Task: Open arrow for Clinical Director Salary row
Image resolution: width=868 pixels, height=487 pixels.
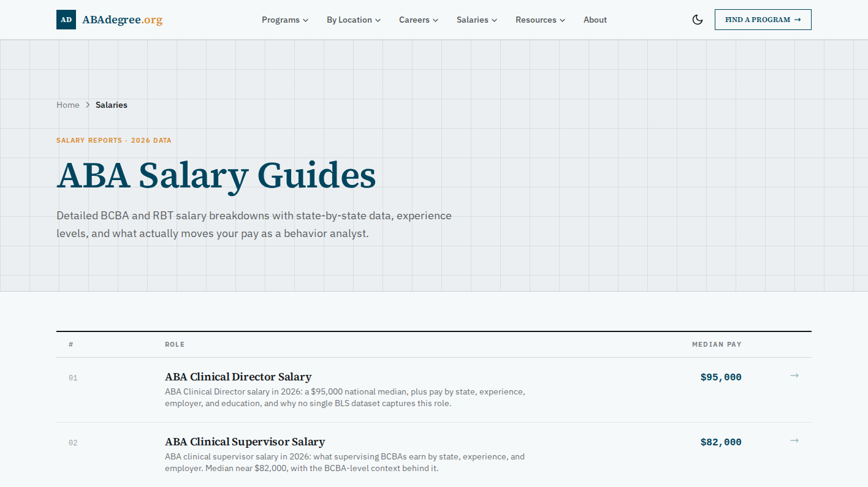Action: point(794,376)
